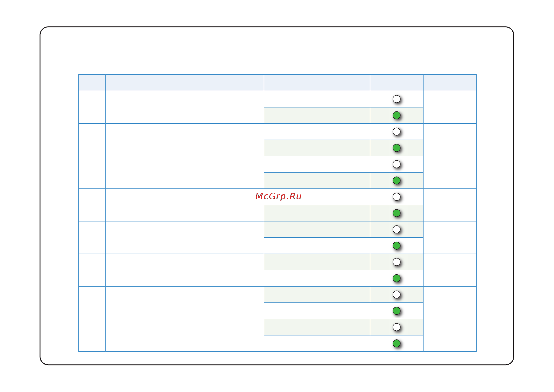Choose the green circle in the last row group
Image resolution: width=554 pixels, height=392 pixels.
pos(397,343)
